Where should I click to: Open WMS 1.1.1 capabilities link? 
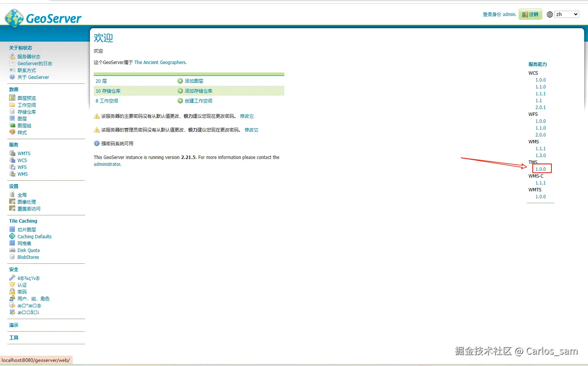coord(540,149)
